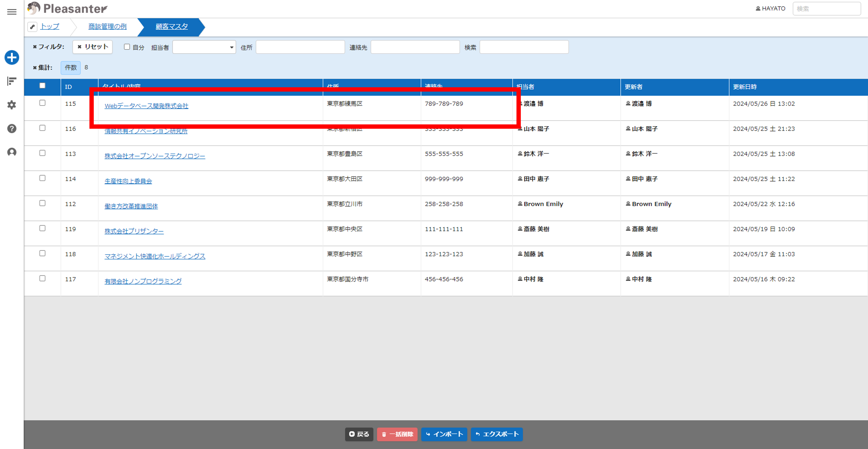The image size is (868, 449).
Task: Open the help question-mark icon
Action: (x=12, y=128)
